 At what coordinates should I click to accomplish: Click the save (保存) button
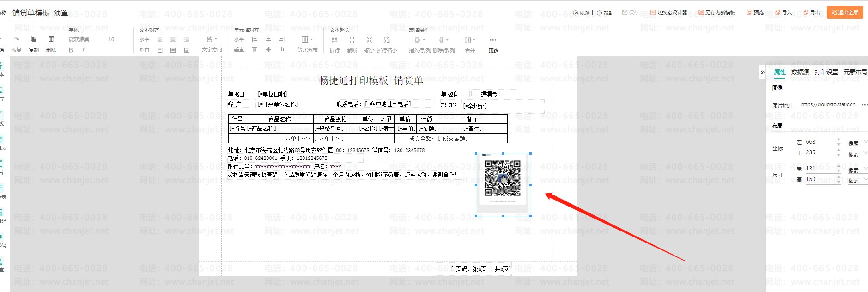631,12
